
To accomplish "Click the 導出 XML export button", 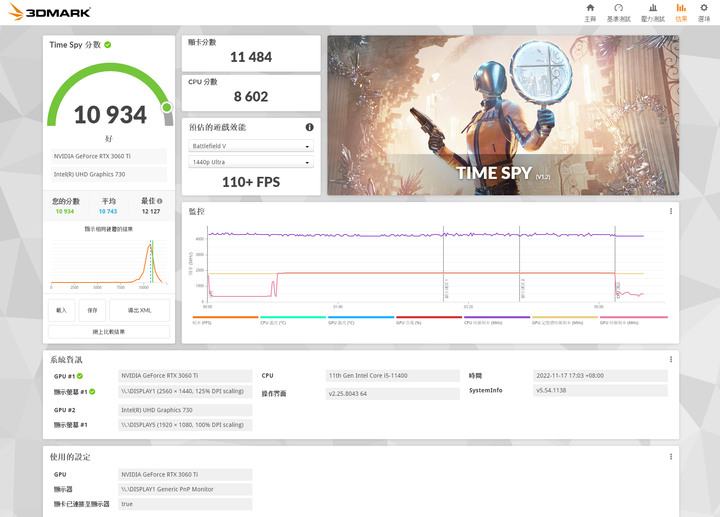I will [x=140, y=310].
